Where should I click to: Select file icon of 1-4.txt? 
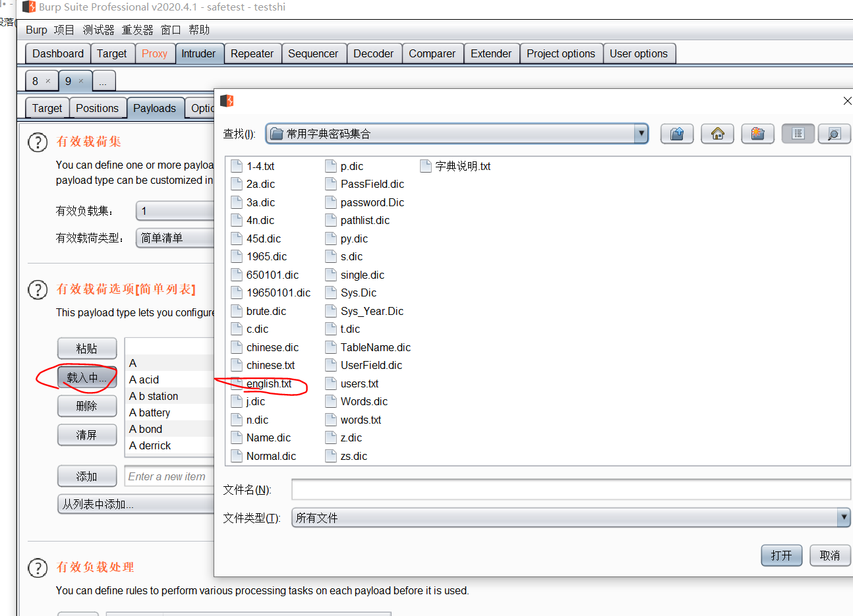[237, 166]
